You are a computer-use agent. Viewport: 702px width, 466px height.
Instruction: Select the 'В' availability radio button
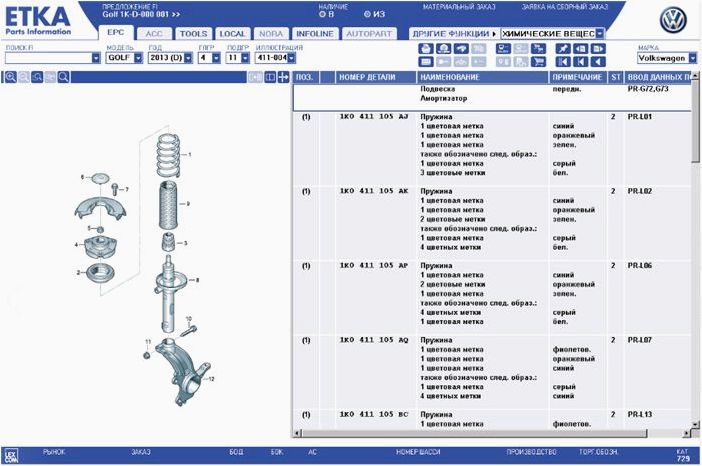coord(321,14)
